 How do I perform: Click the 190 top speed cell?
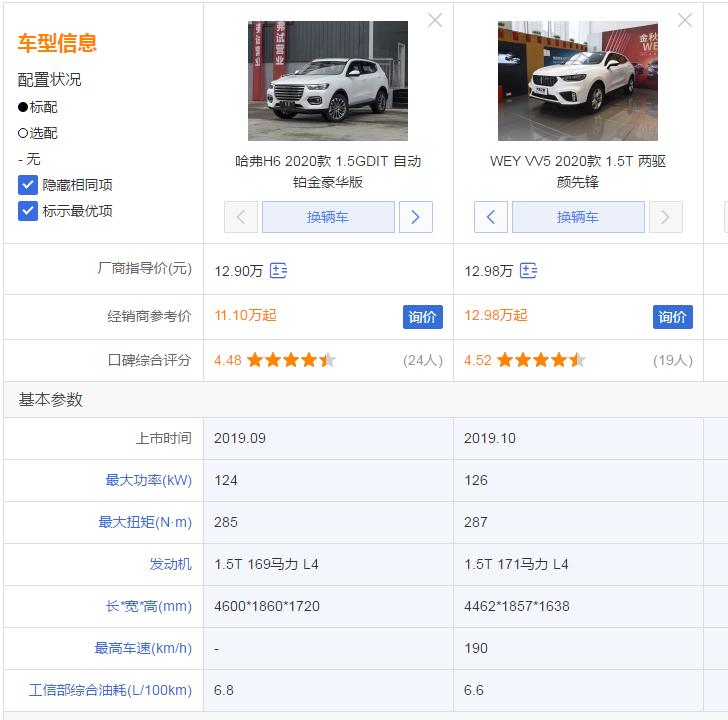pos(578,648)
